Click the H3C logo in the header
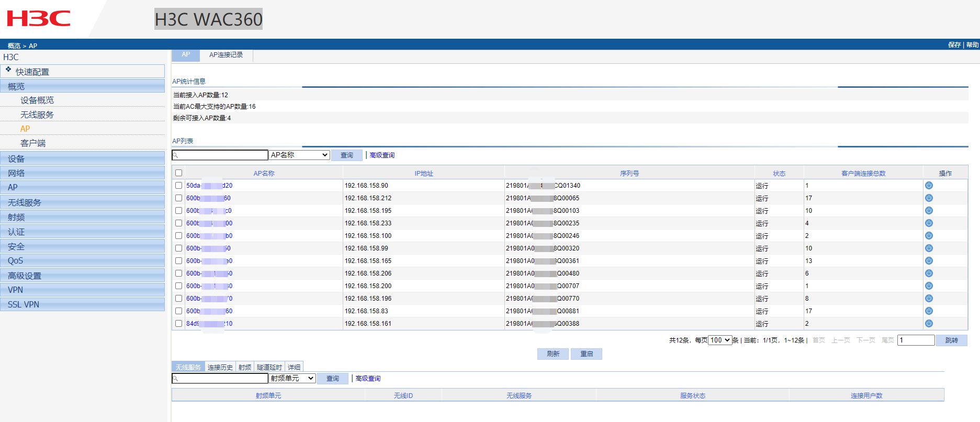The width and height of the screenshot is (980, 422). pyautogui.click(x=39, y=19)
